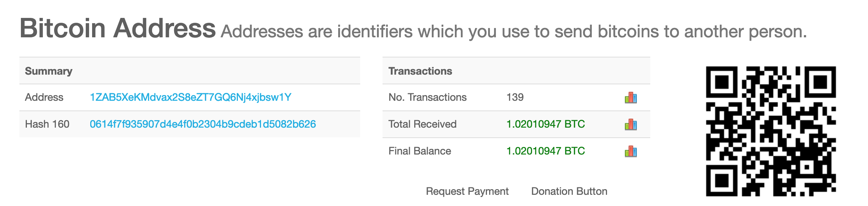Open chart icon beside Final Balance
Image resolution: width=868 pixels, height=206 pixels.
click(x=630, y=152)
